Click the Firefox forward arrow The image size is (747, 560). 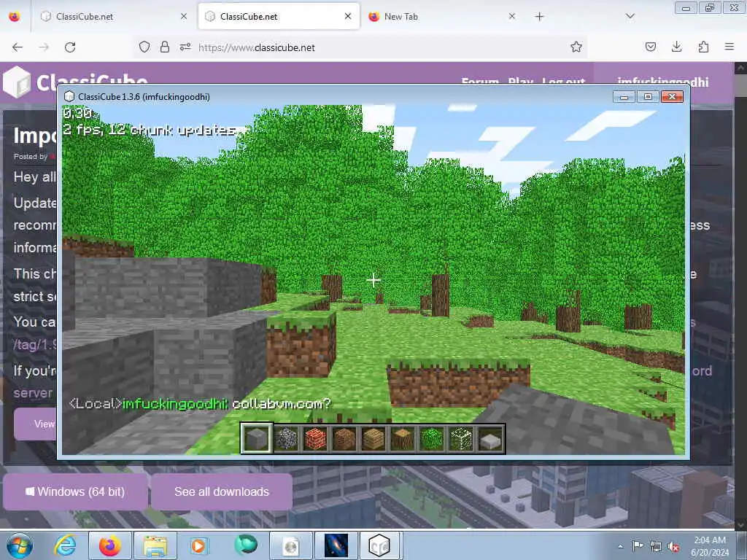44,47
